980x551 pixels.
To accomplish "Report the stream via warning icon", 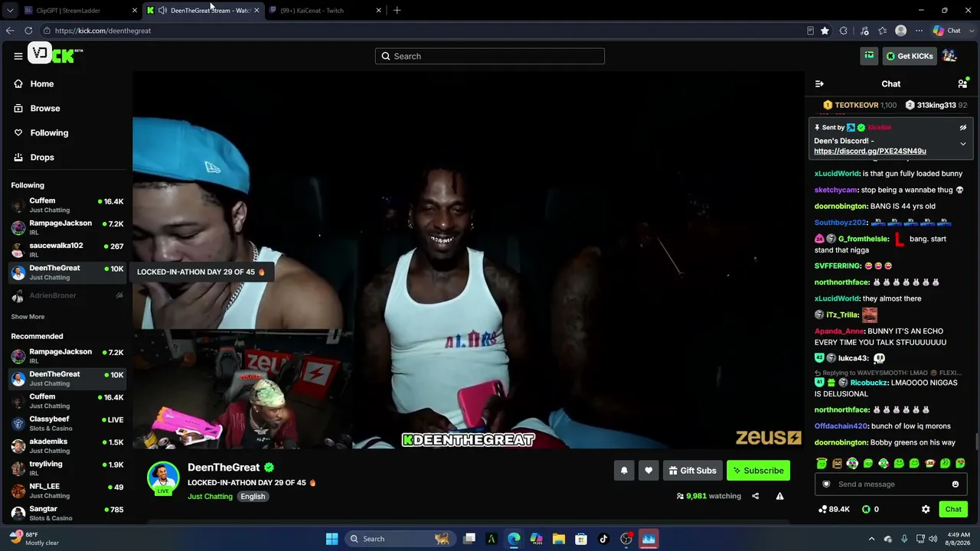I will click(x=779, y=496).
